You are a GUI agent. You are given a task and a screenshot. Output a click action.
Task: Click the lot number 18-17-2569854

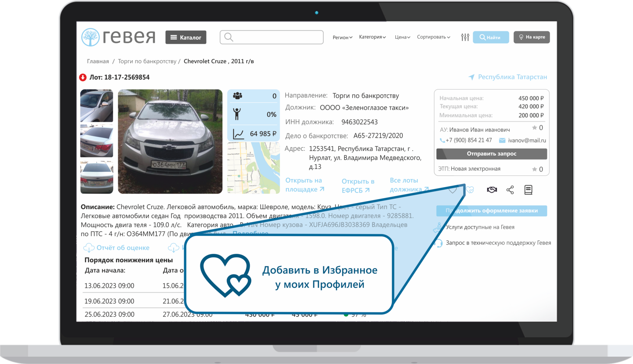(x=127, y=77)
